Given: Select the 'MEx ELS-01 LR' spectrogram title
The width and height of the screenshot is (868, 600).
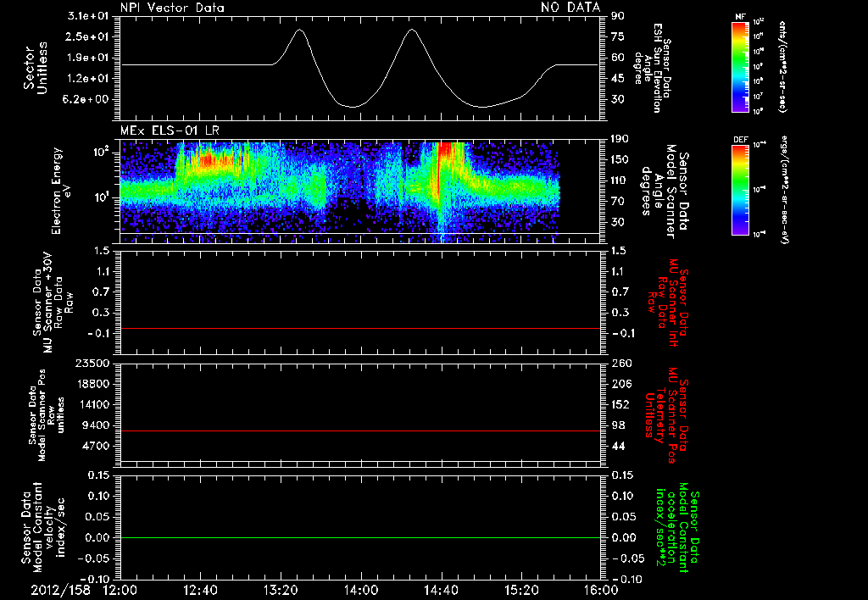Looking at the screenshot, I should [x=170, y=131].
